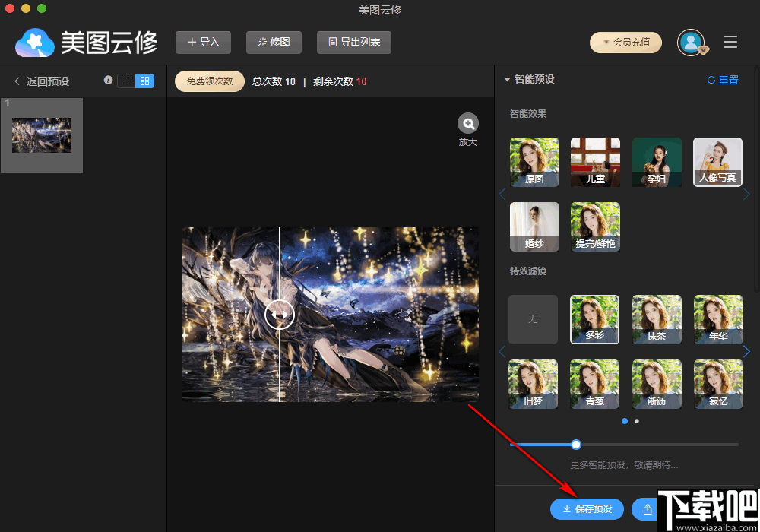Click the export share icon button

647,509
